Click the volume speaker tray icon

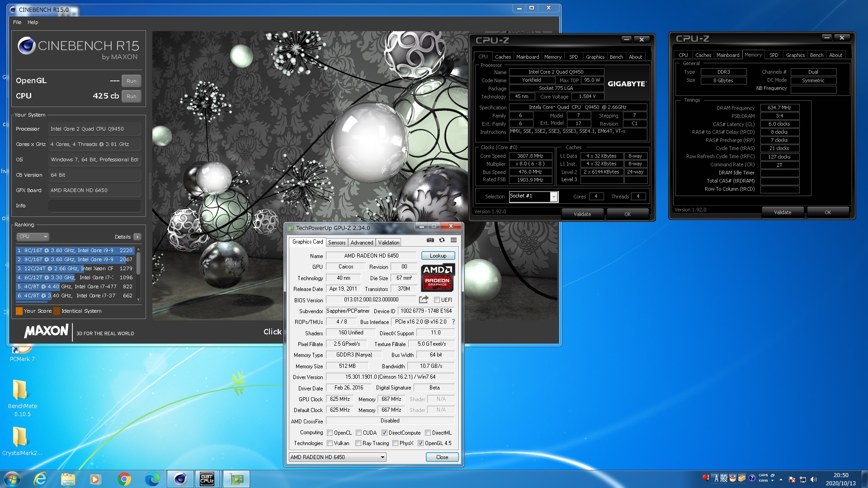pos(814,479)
